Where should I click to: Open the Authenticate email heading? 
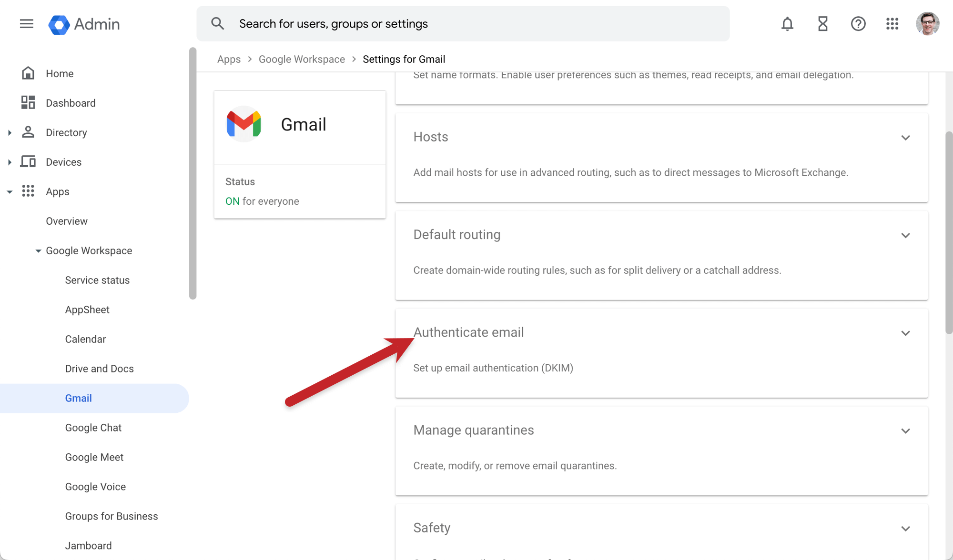[x=468, y=332]
